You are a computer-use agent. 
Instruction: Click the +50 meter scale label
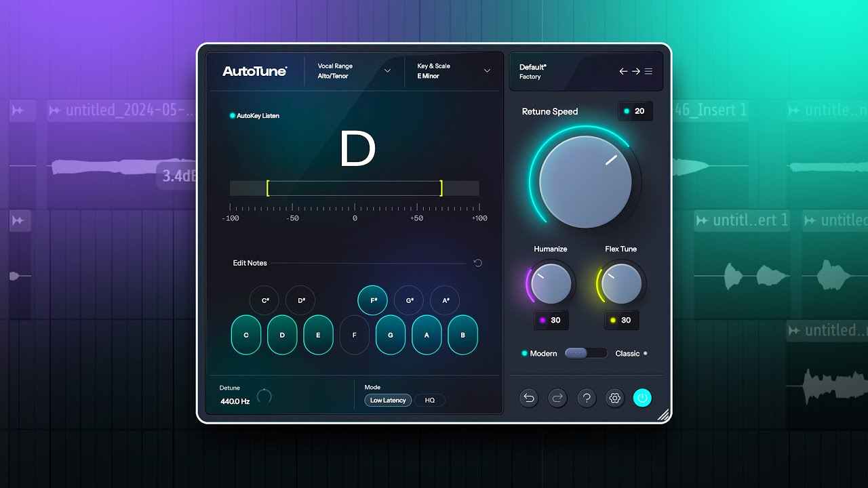[416, 218]
